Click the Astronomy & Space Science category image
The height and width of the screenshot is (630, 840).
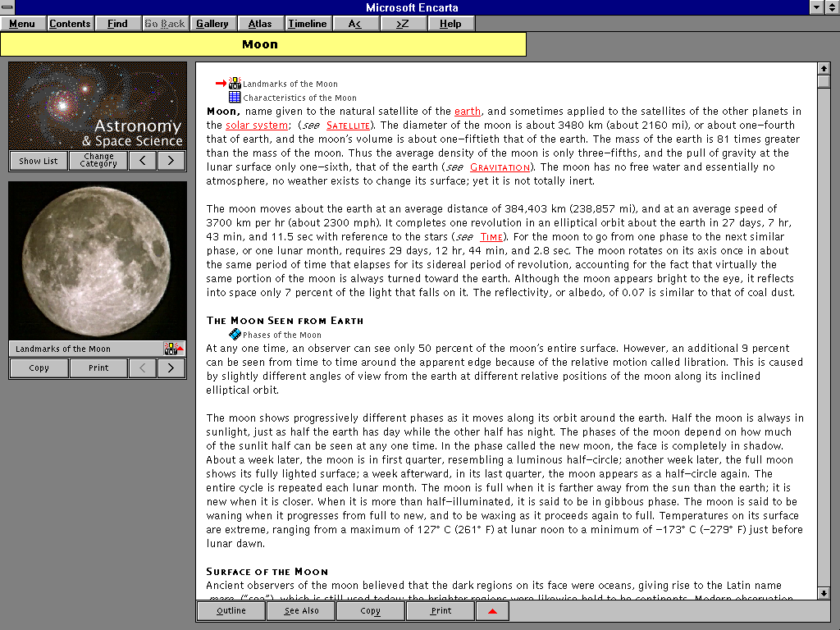[98, 106]
